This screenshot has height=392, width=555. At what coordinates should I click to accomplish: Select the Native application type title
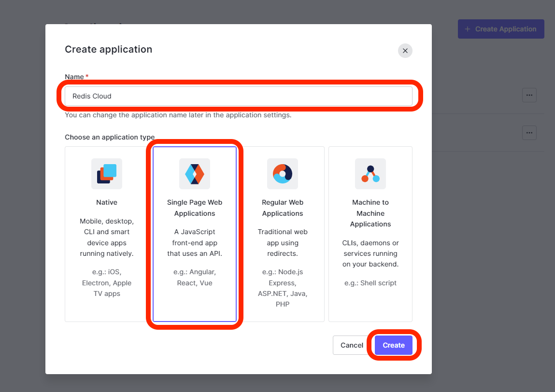click(x=107, y=202)
